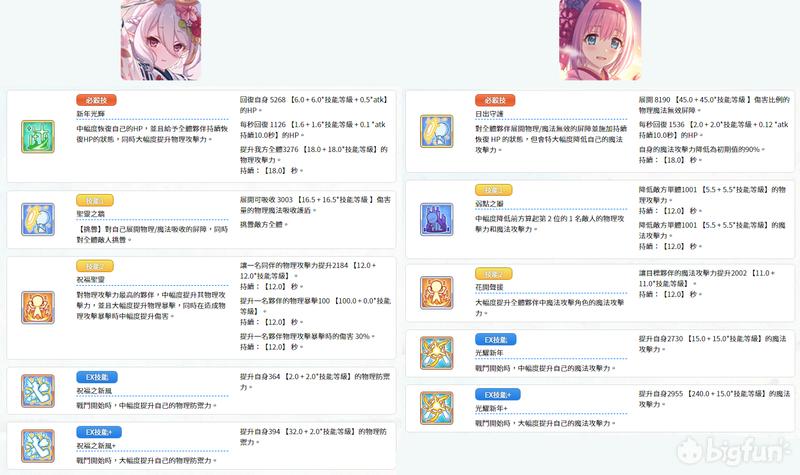Click the text 提升自身2730
Image resolution: width=800 pixels, height=475 pixels.
(661, 338)
